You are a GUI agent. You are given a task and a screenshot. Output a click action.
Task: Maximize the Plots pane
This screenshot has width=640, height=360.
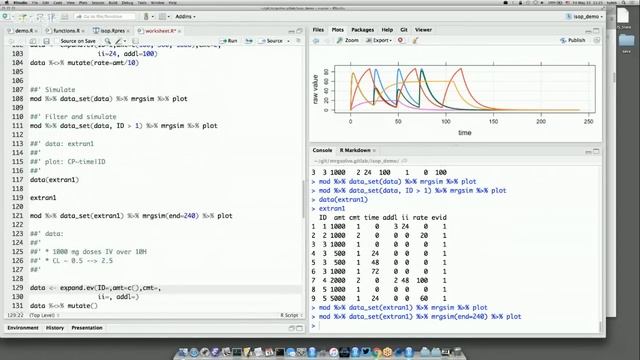596,31
